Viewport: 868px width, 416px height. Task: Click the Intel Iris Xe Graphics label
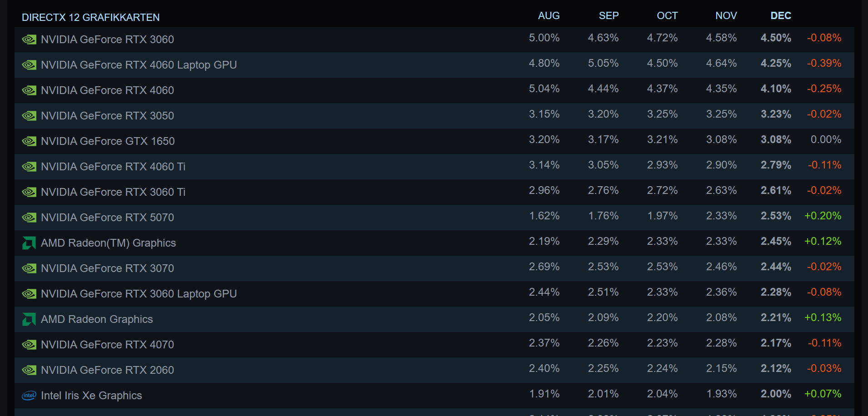[x=91, y=396]
